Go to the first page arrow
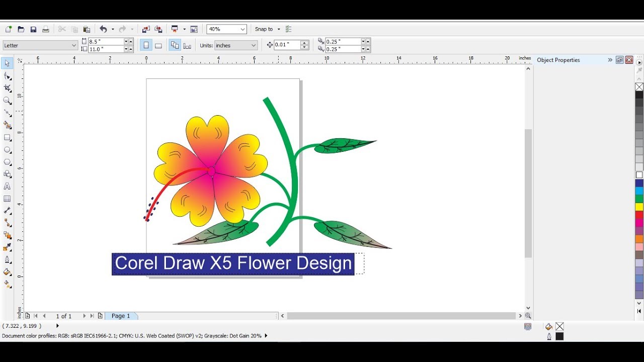 pos(36,316)
